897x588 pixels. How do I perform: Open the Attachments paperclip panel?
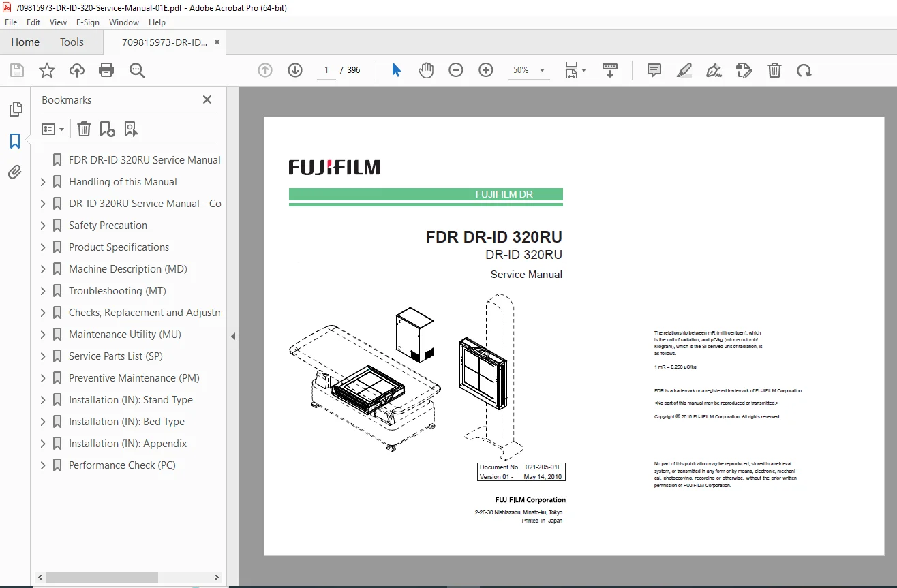tap(15, 172)
